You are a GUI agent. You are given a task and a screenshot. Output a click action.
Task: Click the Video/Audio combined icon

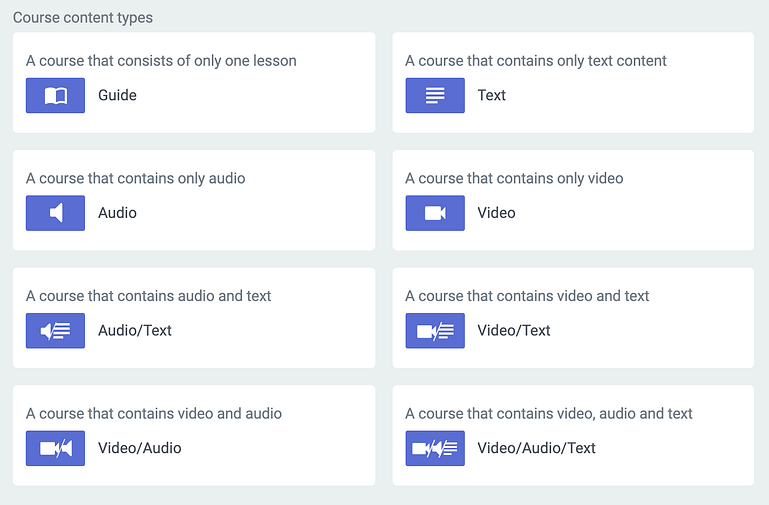point(55,448)
